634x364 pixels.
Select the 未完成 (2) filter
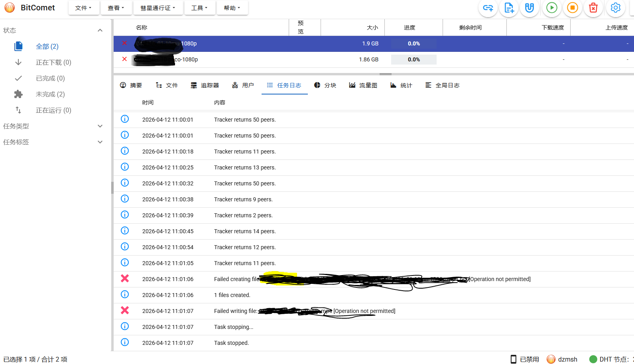pyautogui.click(x=50, y=94)
